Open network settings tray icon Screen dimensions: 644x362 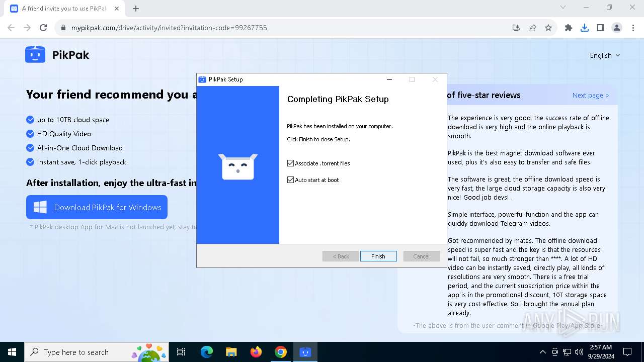coord(567,352)
